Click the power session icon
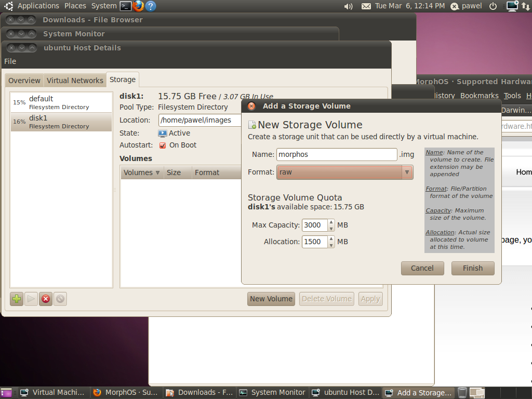This screenshot has height=399, width=532. [493, 6]
